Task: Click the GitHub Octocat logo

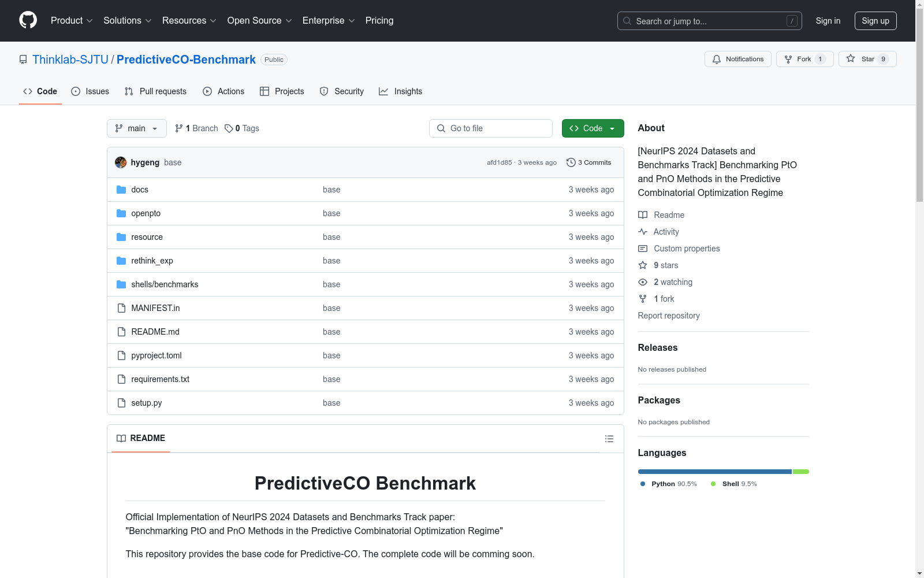Action: tap(28, 20)
